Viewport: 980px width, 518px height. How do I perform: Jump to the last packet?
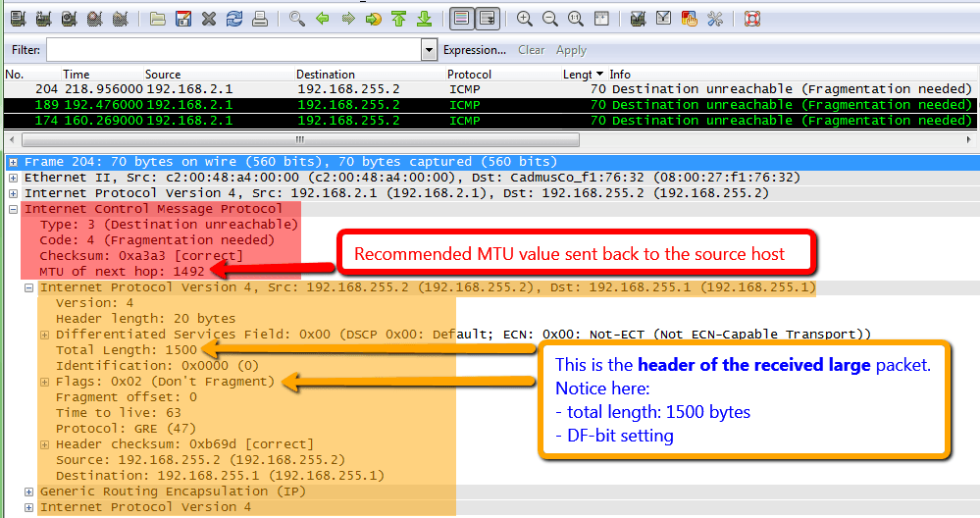pyautogui.click(x=425, y=19)
